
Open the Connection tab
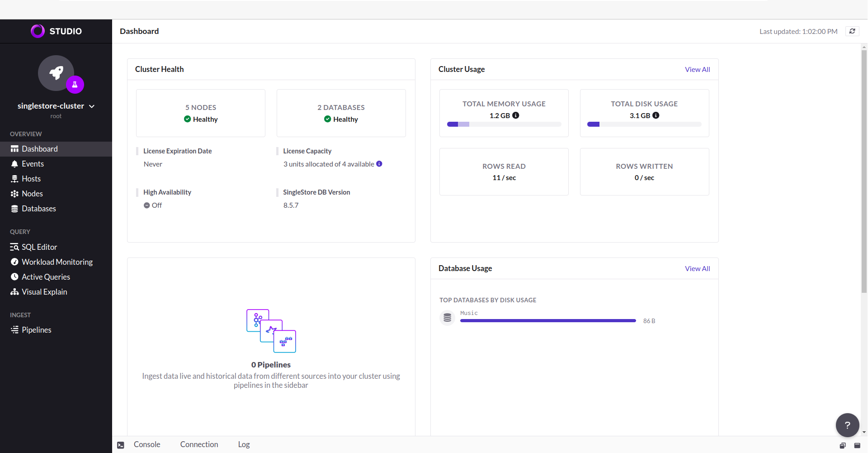click(x=199, y=444)
